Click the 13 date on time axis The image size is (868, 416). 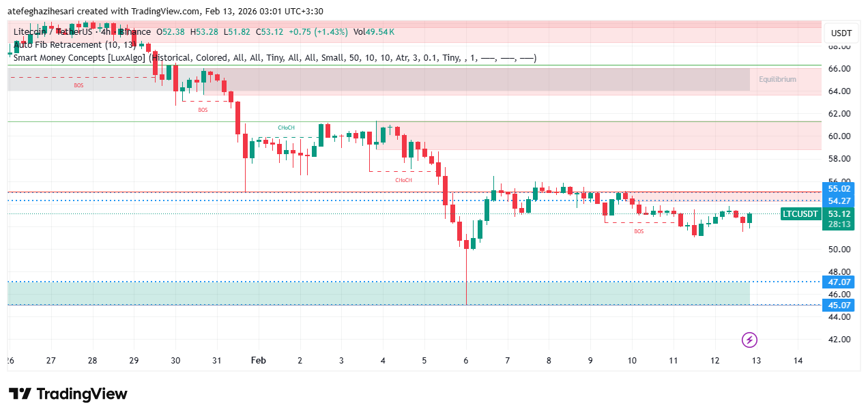(756, 361)
